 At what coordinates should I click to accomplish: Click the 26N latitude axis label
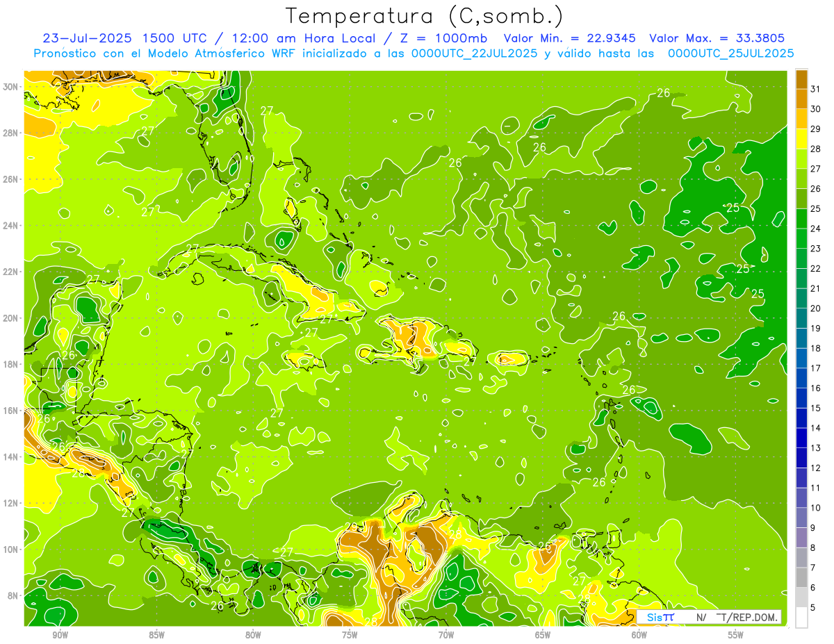(x=10, y=179)
